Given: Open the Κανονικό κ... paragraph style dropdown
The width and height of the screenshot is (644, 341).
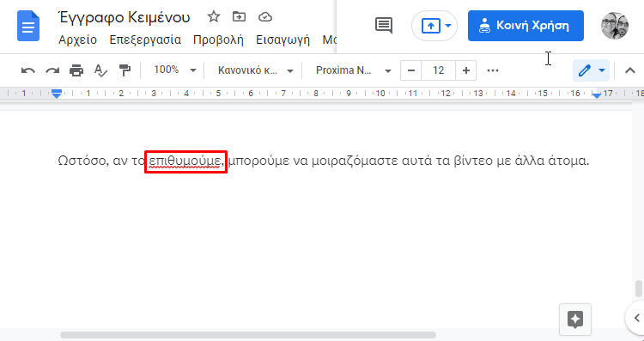Looking at the screenshot, I should [x=256, y=70].
